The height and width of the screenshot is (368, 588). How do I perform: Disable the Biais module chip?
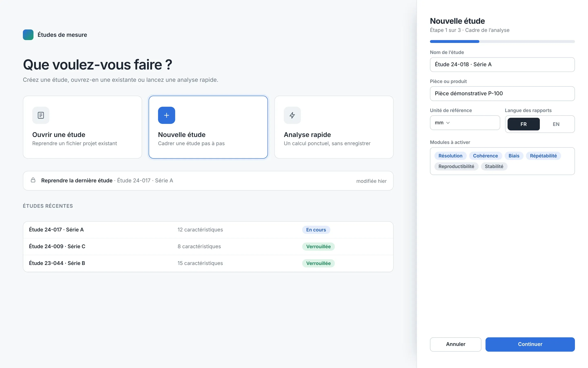(514, 156)
